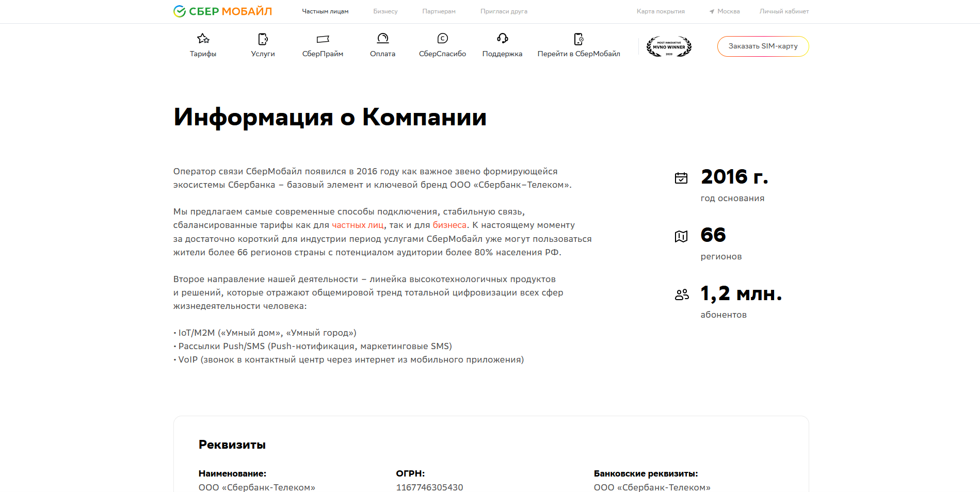Open the СберСпасибо menu label
980x492 pixels.
tap(442, 54)
